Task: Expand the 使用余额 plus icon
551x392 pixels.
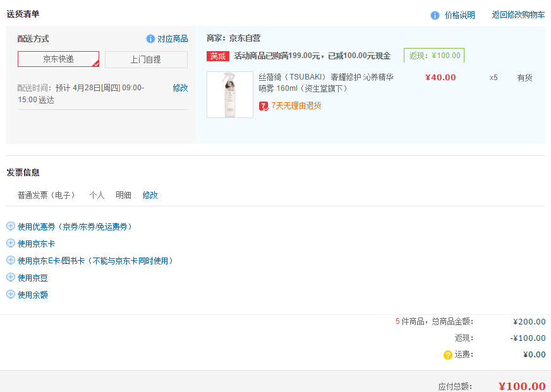Action: click(11, 294)
